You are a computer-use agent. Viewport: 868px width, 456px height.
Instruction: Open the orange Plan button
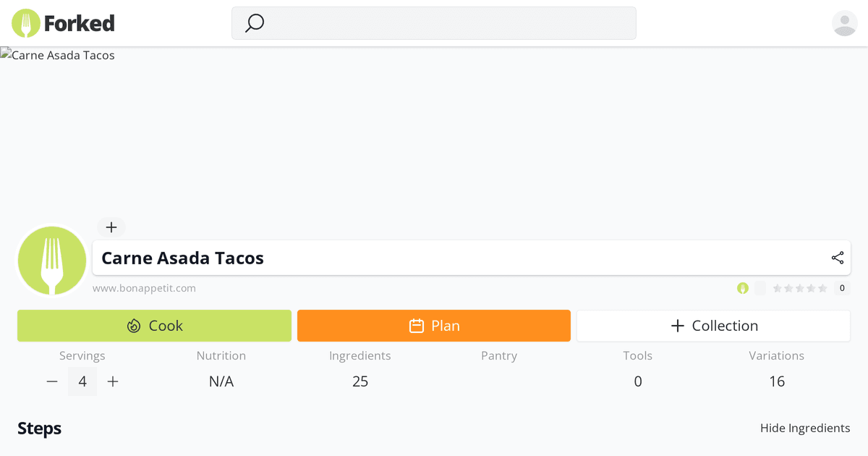pos(434,326)
